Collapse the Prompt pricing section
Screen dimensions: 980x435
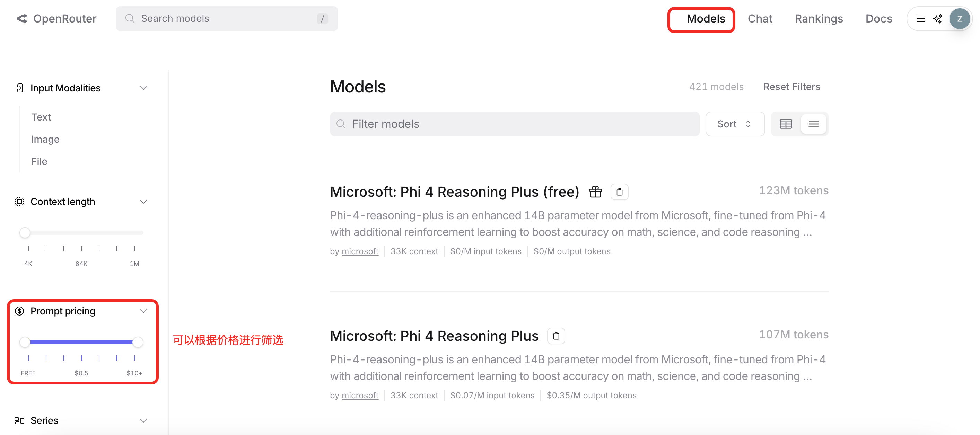(143, 311)
